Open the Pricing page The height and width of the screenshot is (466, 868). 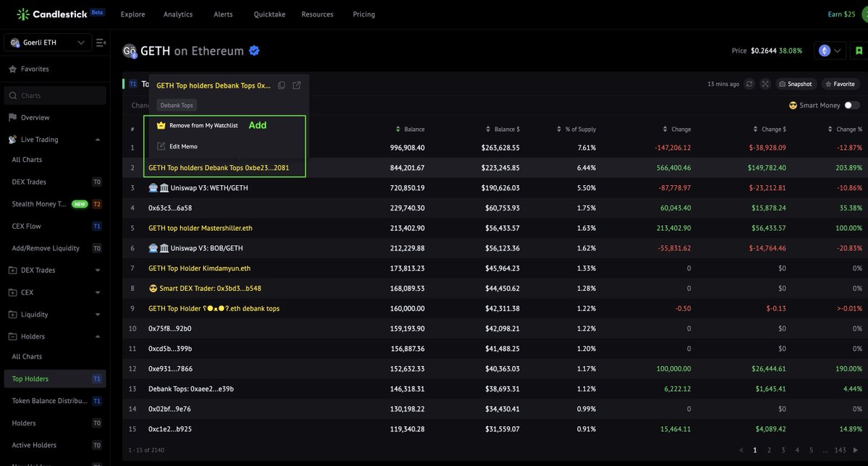pyautogui.click(x=364, y=14)
